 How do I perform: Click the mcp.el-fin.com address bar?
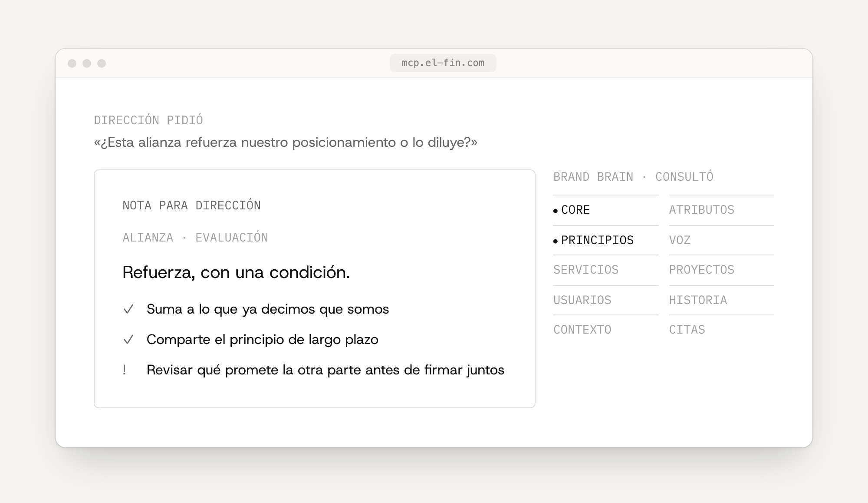pos(443,63)
